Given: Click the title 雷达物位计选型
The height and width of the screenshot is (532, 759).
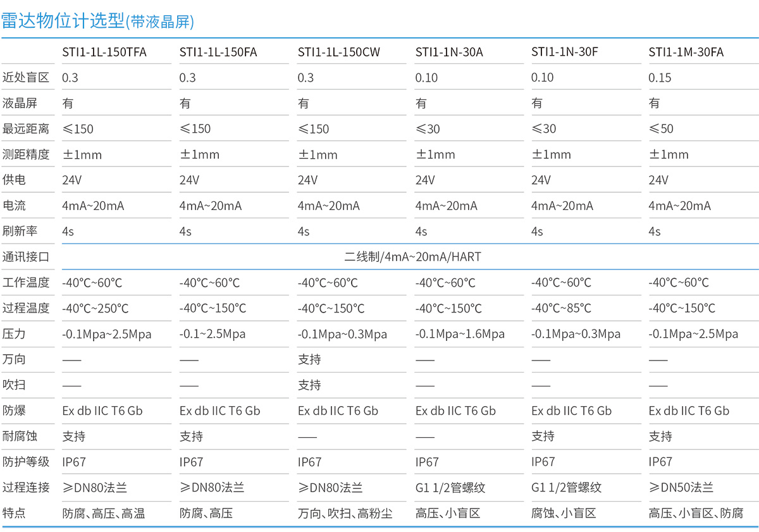Looking at the screenshot, I should click(x=63, y=20).
